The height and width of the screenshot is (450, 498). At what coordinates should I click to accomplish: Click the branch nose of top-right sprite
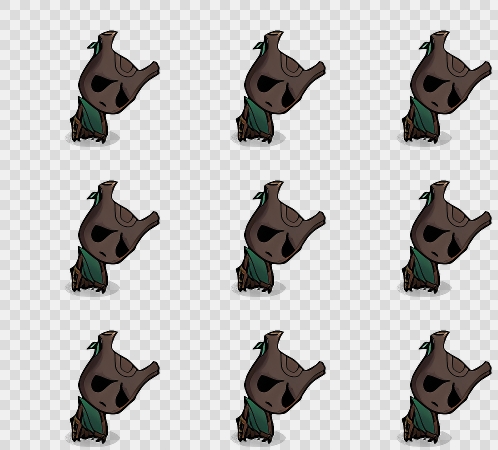pyautogui.click(x=480, y=70)
